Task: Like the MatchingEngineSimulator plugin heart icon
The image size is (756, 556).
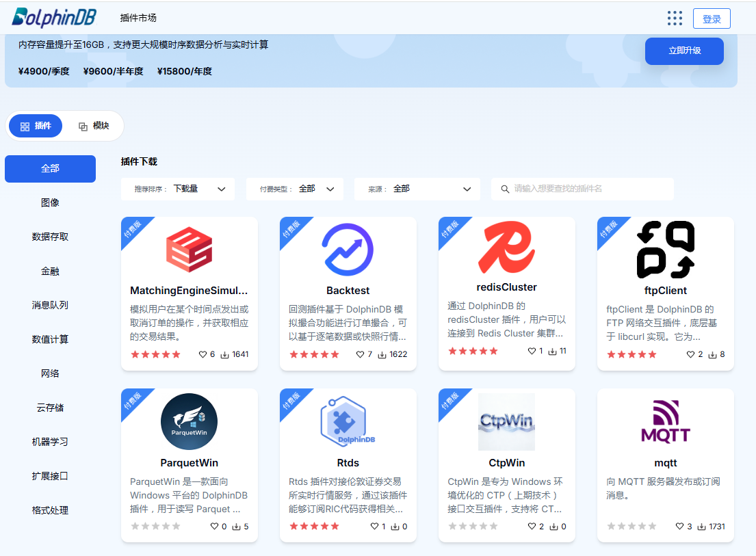Action: [203, 355]
